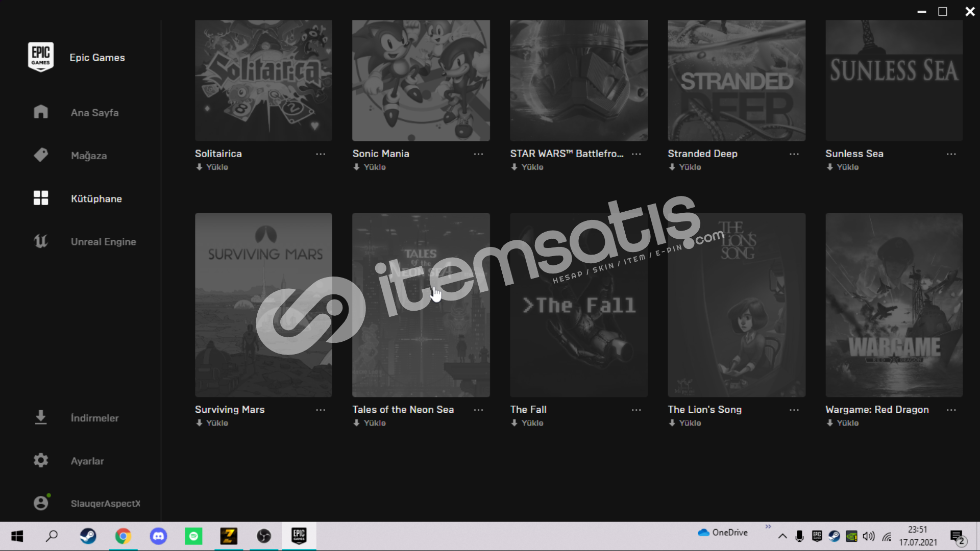Click Yükle under Tales of the Neon Sea
The width and height of the screenshot is (980, 551).
tap(370, 423)
